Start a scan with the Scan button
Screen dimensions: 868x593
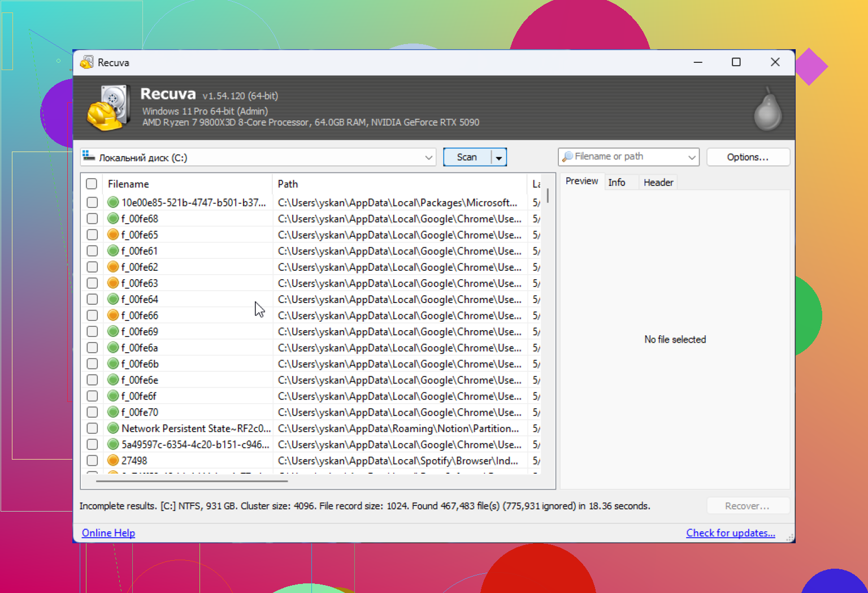coord(467,157)
